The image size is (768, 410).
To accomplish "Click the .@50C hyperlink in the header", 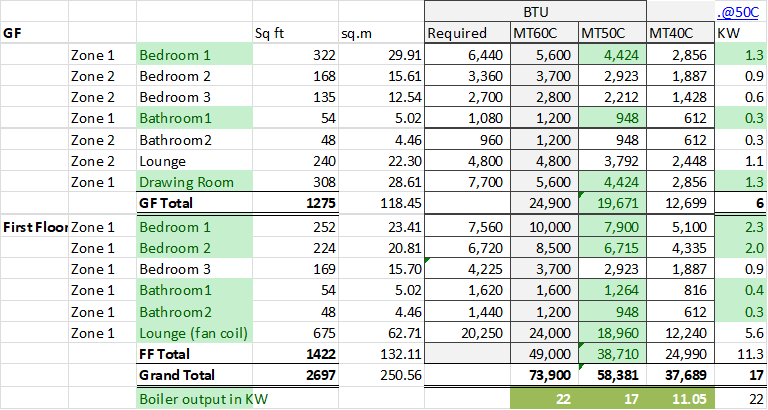I will pos(744,12).
